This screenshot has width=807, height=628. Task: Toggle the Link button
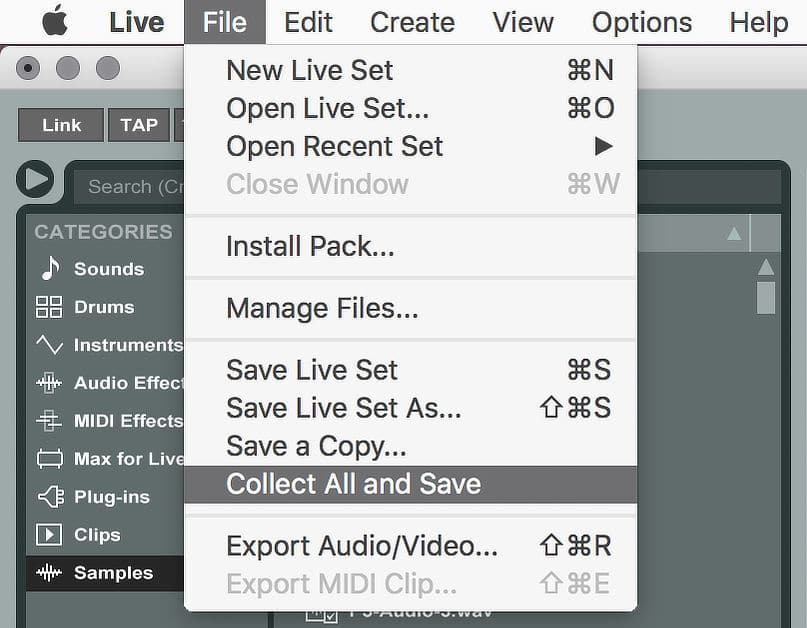point(61,125)
